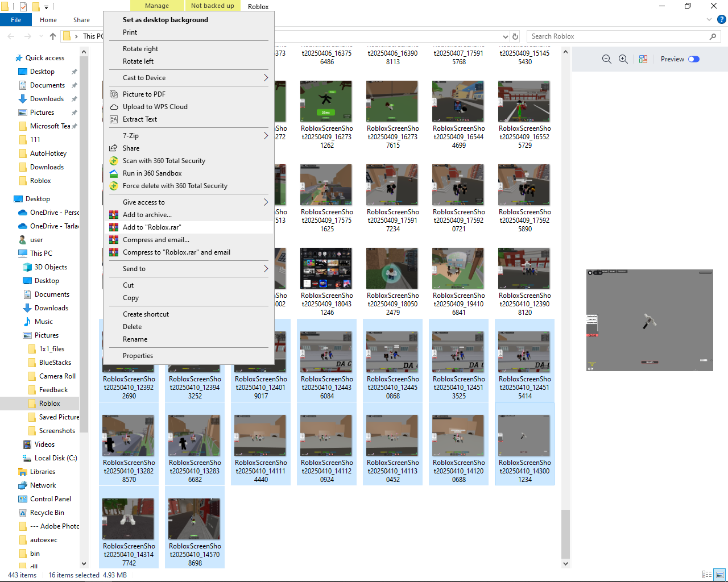The height and width of the screenshot is (582, 728).
Task: Open Screenshots folder in tree
Action: click(52, 431)
